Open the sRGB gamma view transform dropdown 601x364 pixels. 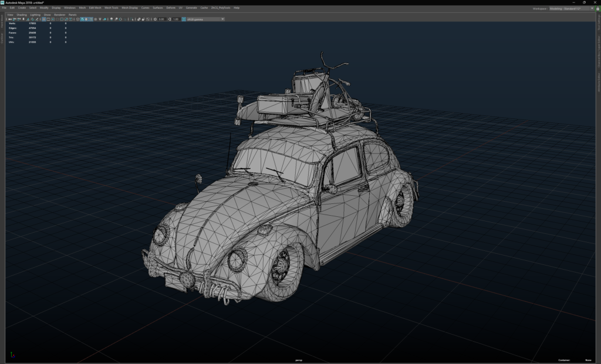click(205, 19)
